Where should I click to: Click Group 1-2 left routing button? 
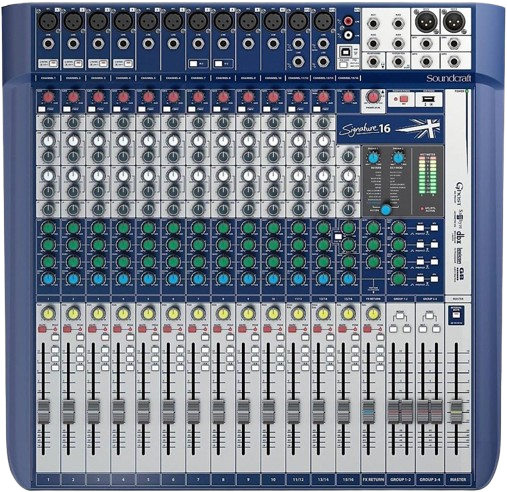393,329
